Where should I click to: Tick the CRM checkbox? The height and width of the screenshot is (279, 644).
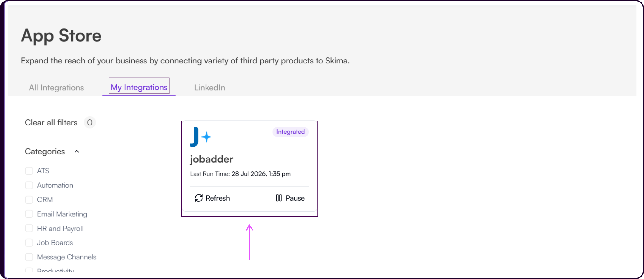click(x=29, y=199)
